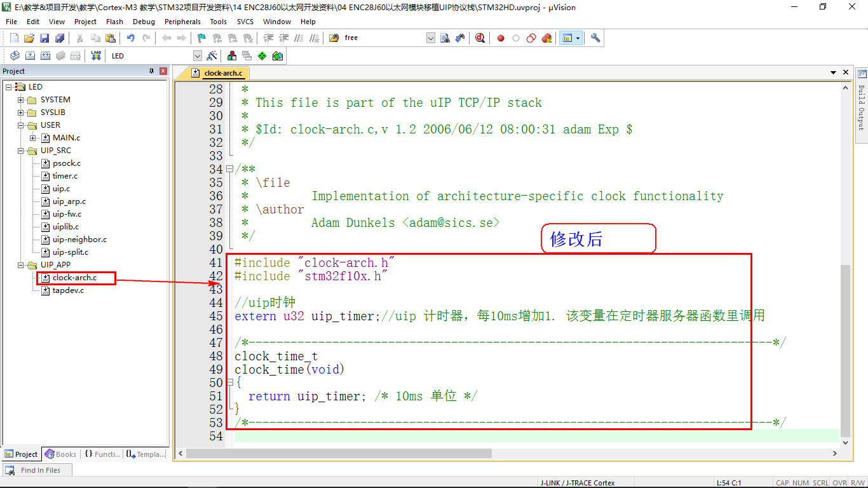
Task: Expand the SYSTEM folder in project tree
Action: [21, 100]
